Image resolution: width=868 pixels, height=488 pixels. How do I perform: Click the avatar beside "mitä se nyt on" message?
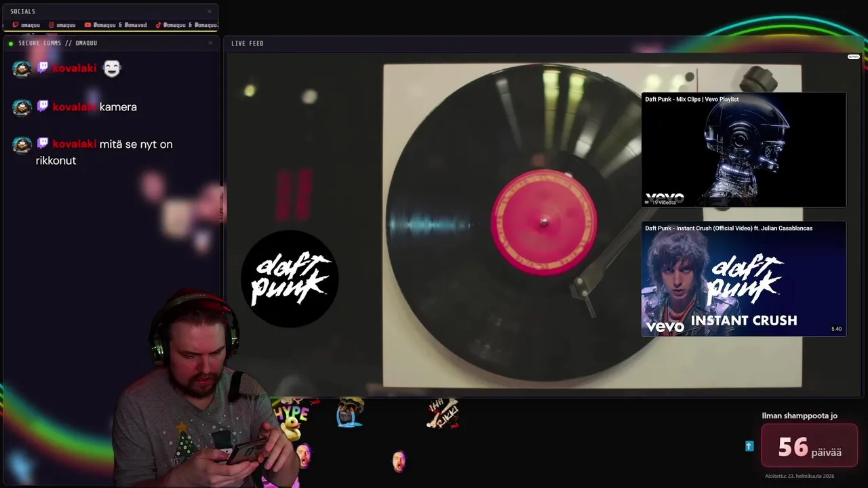[22, 144]
